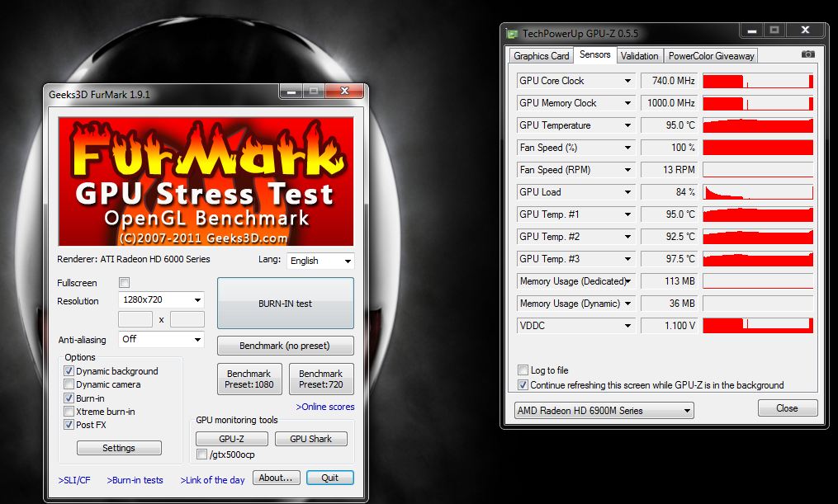
Task: Open the >Burn-in tests link
Action: [x=135, y=480]
